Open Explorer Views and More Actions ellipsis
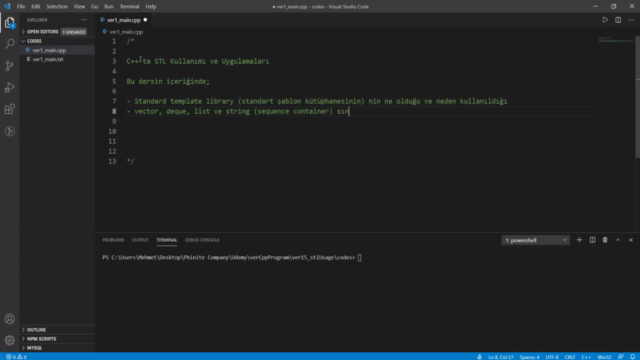The height and width of the screenshot is (360, 640). click(84, 20)
